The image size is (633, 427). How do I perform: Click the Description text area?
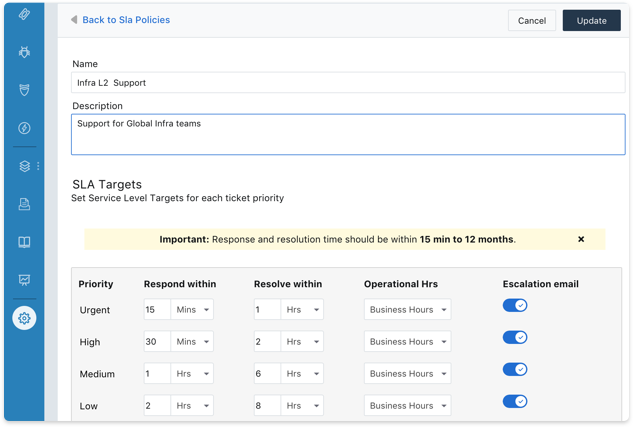(348, 135)
